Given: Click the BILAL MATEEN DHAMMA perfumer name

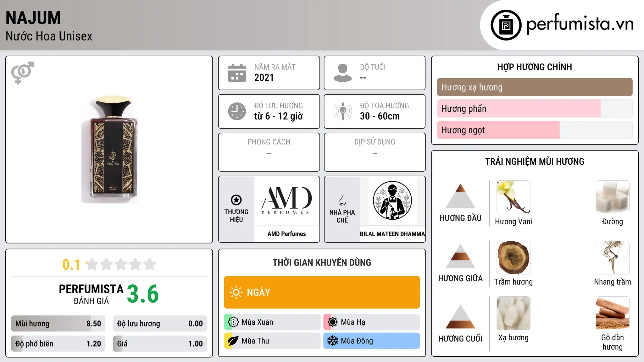Looking at the screenshot, I should click(x=392, y=234).
